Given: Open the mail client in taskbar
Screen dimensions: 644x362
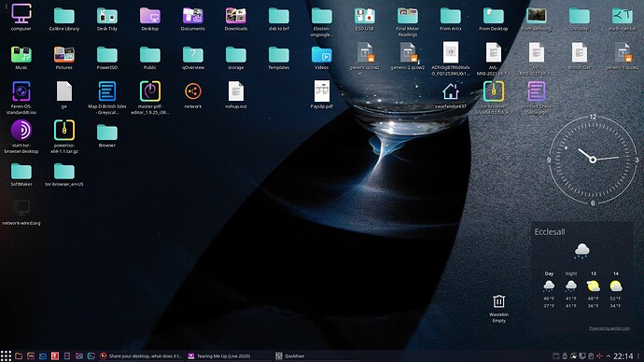Looking at the screenshot, I should 43,355.
